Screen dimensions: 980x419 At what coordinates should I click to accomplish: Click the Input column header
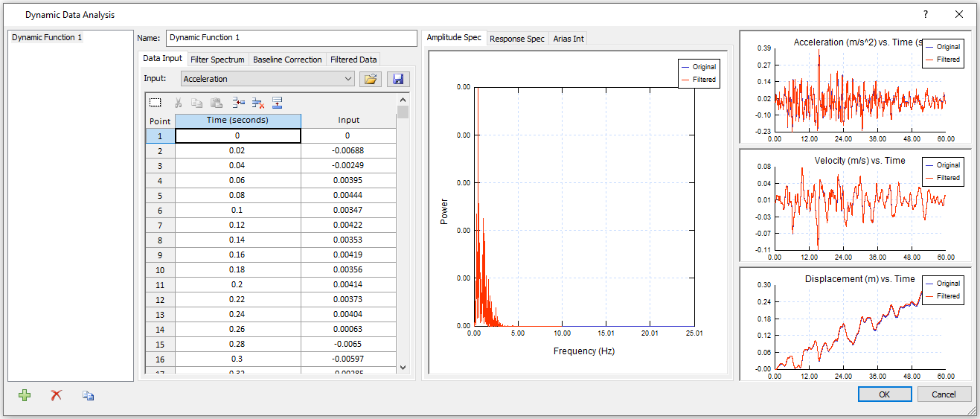(x=349, y=121)
